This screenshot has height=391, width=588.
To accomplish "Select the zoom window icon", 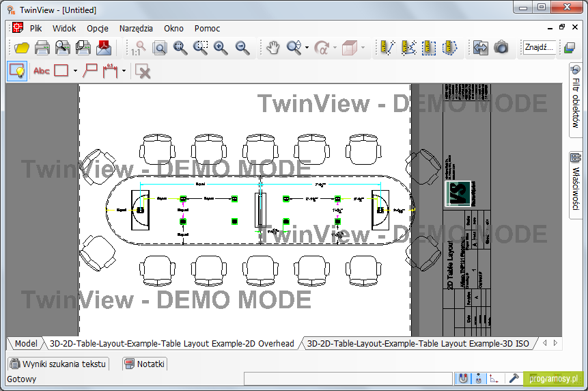I will (x=201, y=48).
